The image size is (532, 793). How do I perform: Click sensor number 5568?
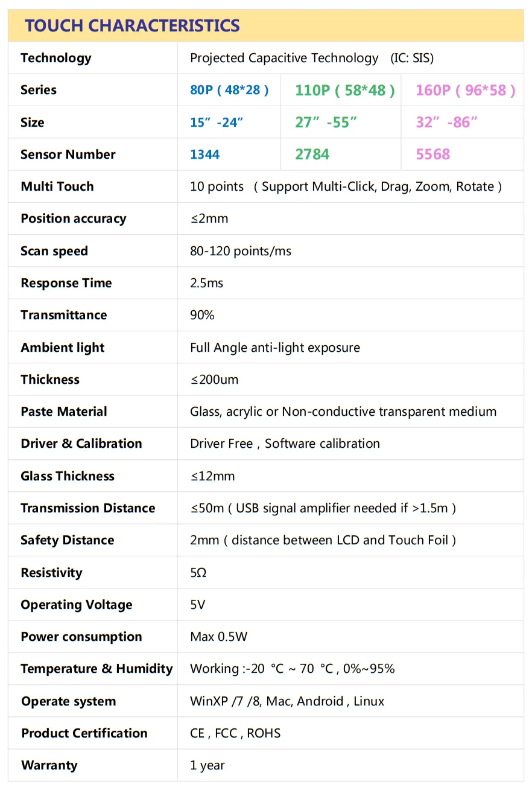coord(433,154)
